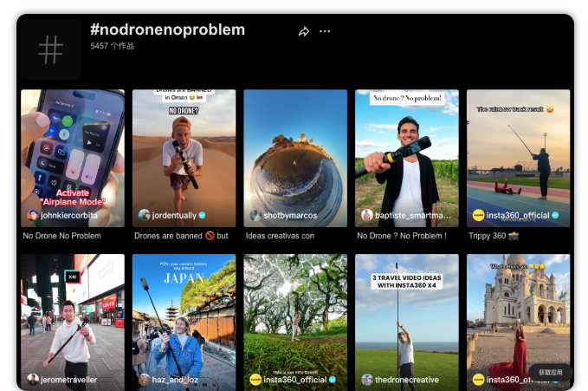Click baptiste_smartma... profile avatar

tap(367, 215)
